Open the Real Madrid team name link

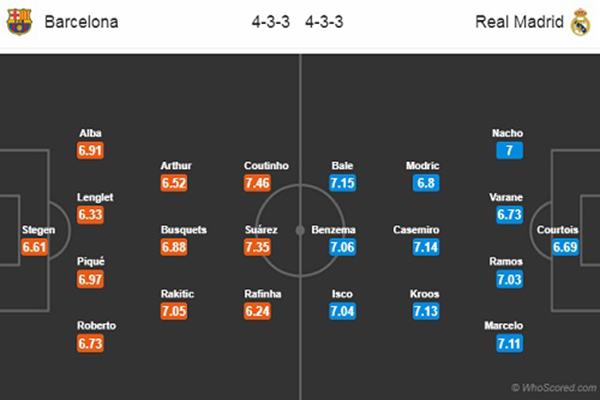pyautogui.click(x=519, y=22)
